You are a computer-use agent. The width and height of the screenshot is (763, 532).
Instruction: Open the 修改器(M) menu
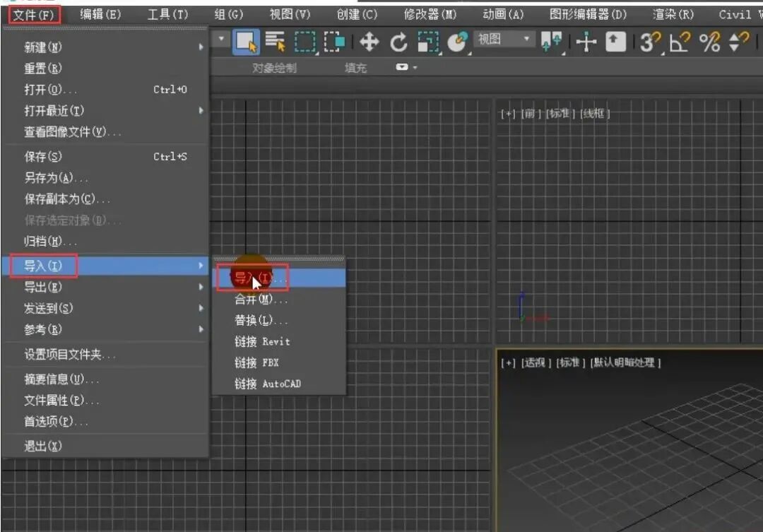click(x=430, y=14)
